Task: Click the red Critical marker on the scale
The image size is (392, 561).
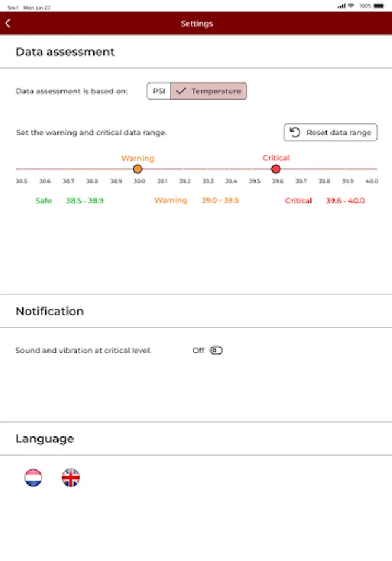Action: click(x=275, y=168)
